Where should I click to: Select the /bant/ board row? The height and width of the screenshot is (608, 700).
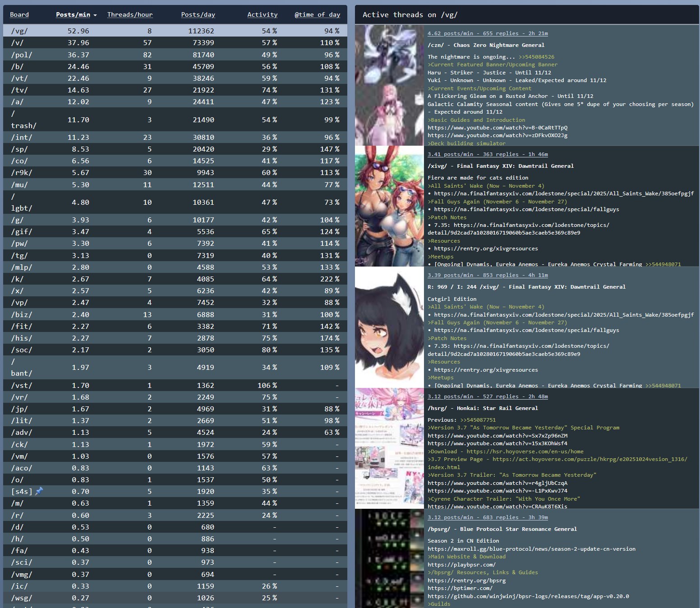coord(175,367)
